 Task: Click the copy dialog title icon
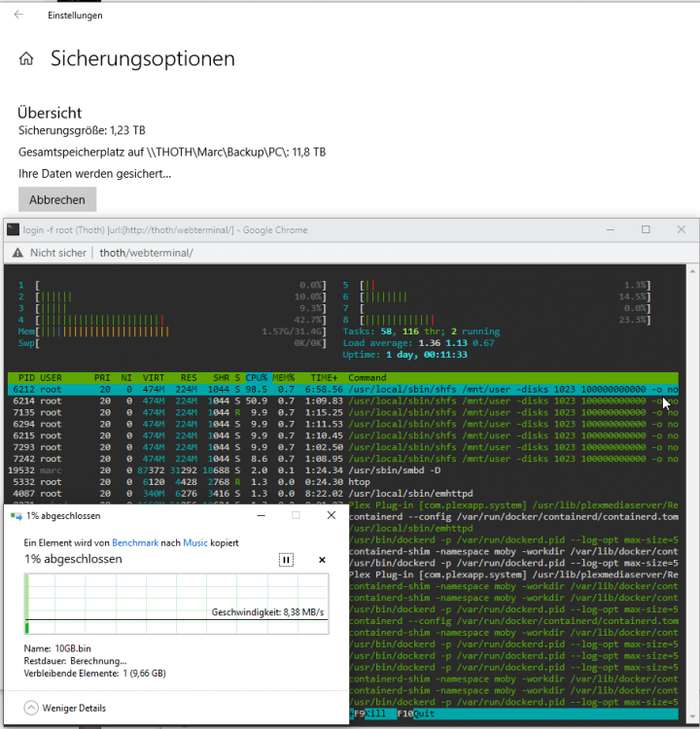pyautogui.click(x=17, y=516)
